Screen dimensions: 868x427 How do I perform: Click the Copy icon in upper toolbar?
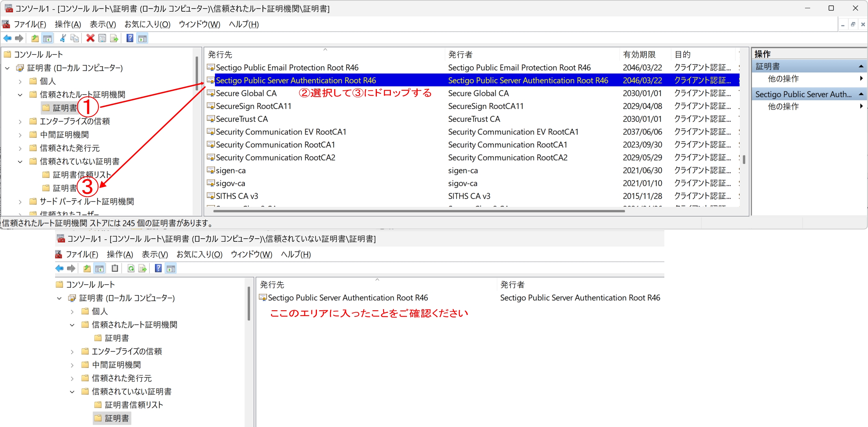click(x=75, y=38)
